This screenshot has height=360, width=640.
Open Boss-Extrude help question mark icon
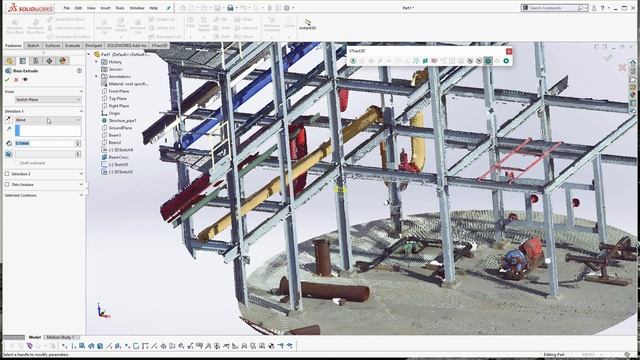[79, 71]
